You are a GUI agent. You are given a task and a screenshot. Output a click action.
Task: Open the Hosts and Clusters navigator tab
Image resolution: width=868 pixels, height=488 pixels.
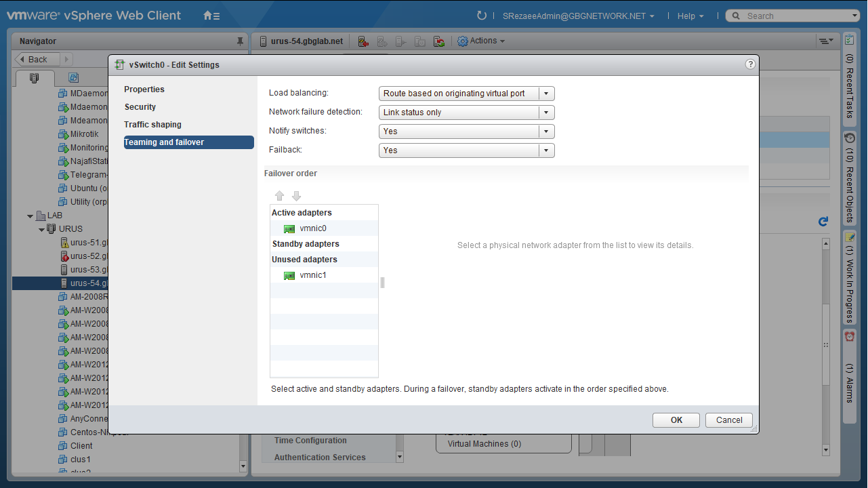pos(35,78)
